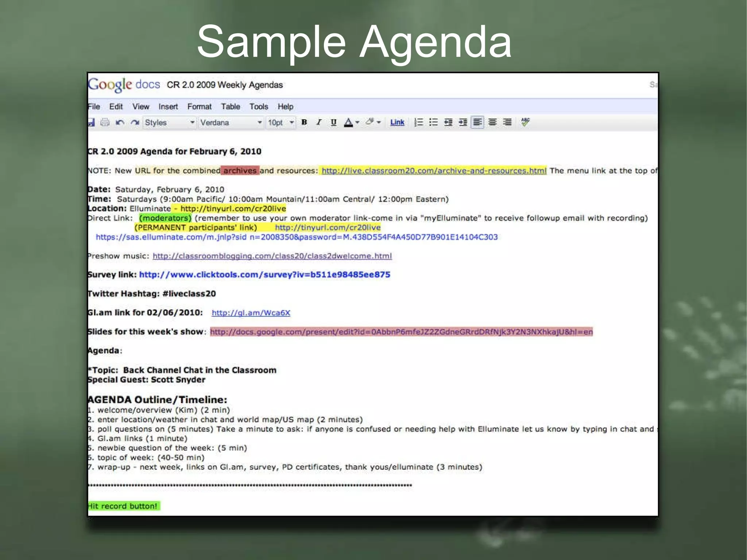This screenshot has width=747, height=560.
Task: Align text right
Action: [507, 122]
